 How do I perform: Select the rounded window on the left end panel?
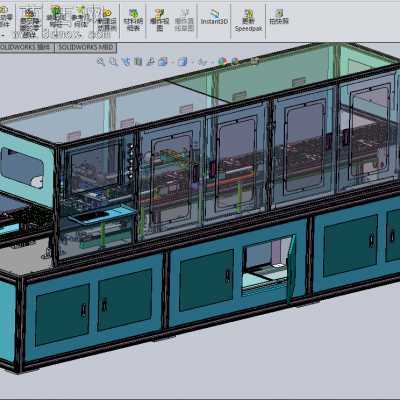click(22, 168)
